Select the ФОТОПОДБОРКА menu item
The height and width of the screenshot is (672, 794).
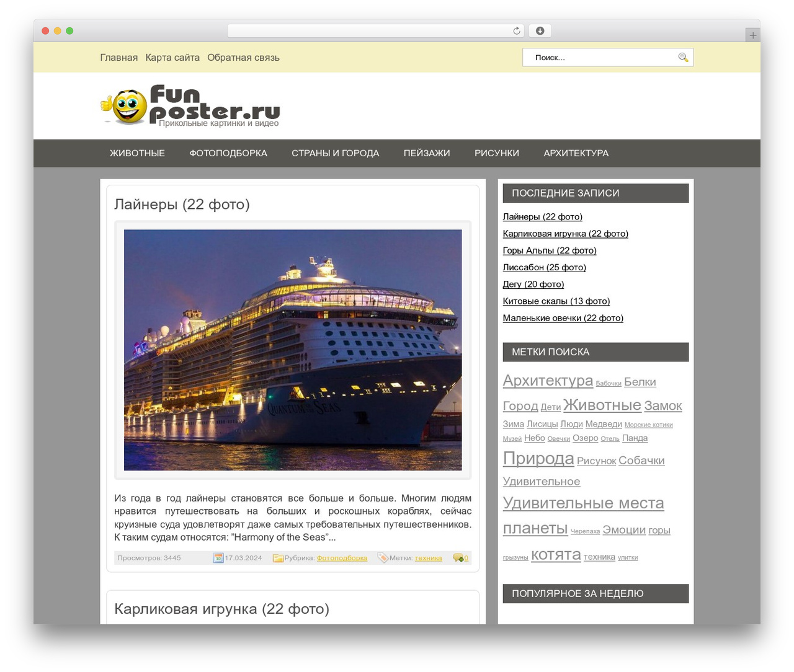point(228,153)
